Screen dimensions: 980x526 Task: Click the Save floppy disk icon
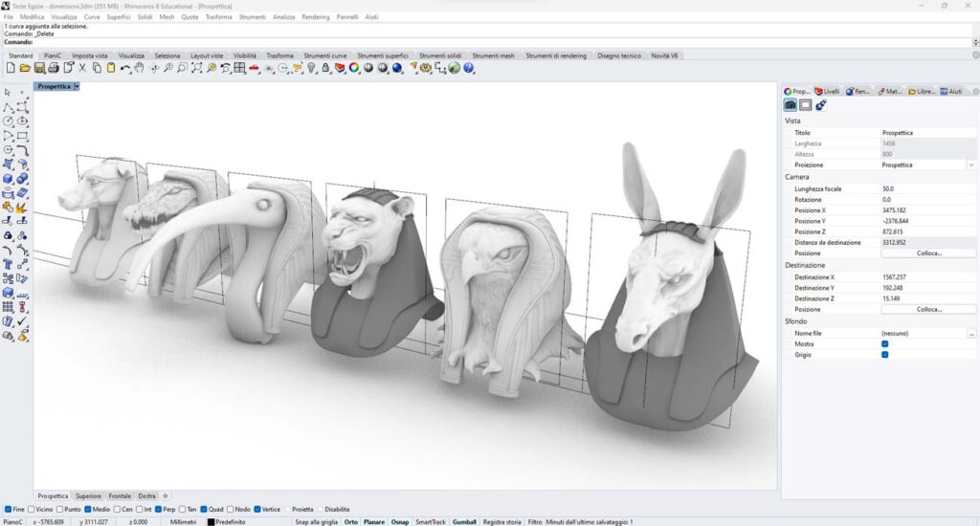click(x=39, y=68)
